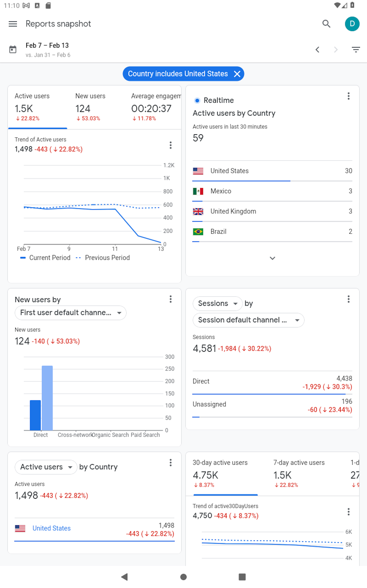367x588 pixels.
Task: Open the Active users by Country metric dropdown
Action: 46,467
